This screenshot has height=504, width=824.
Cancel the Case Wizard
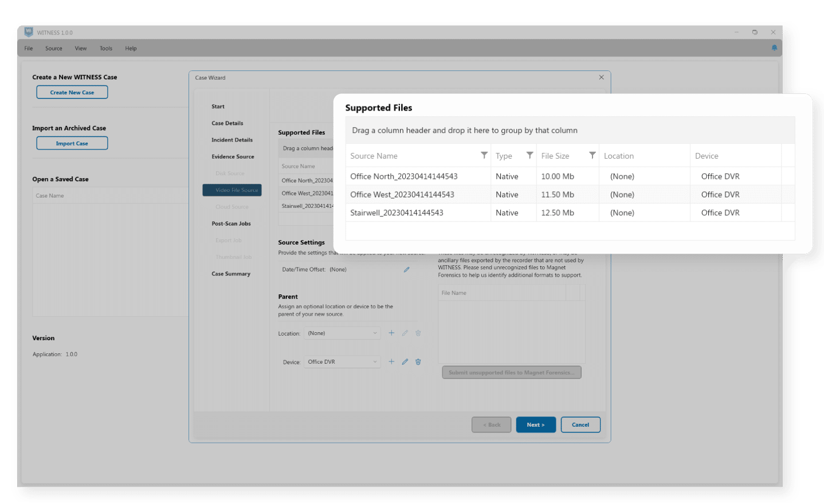[x=580, y=424]
